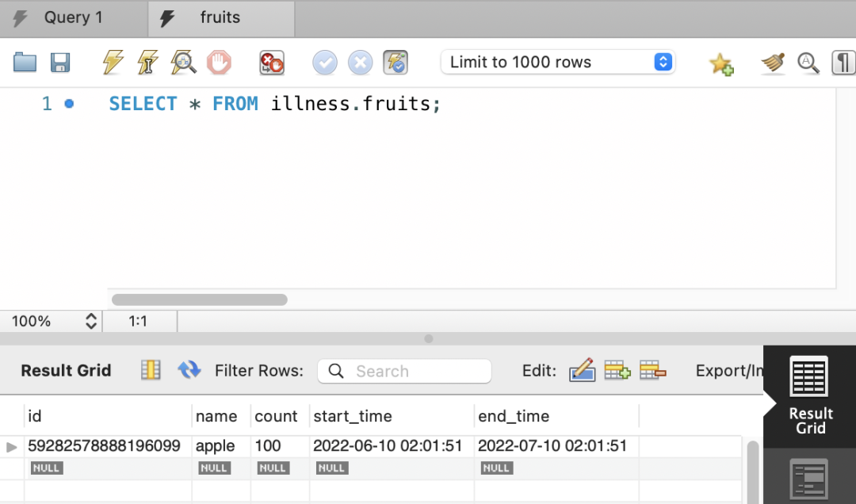Stop query execution red hand icon

219,63
